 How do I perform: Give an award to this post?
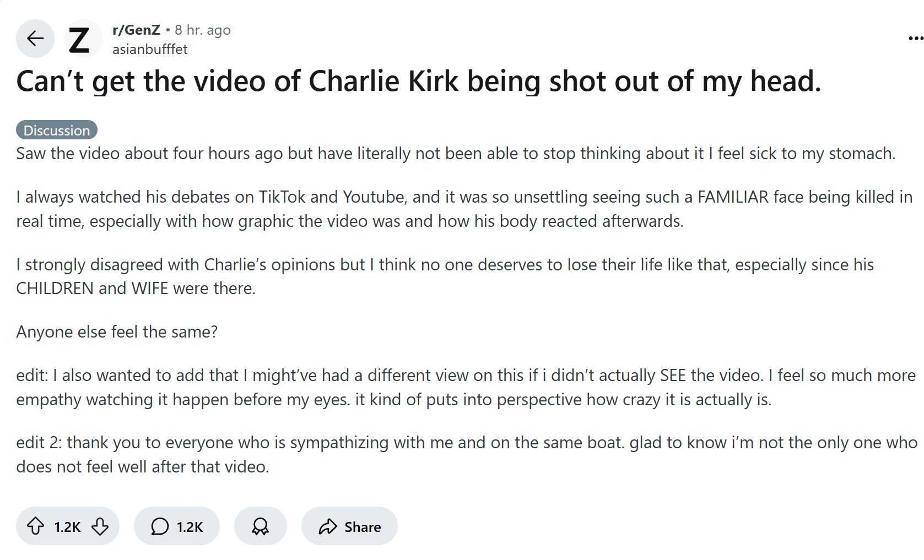point(260,526)
